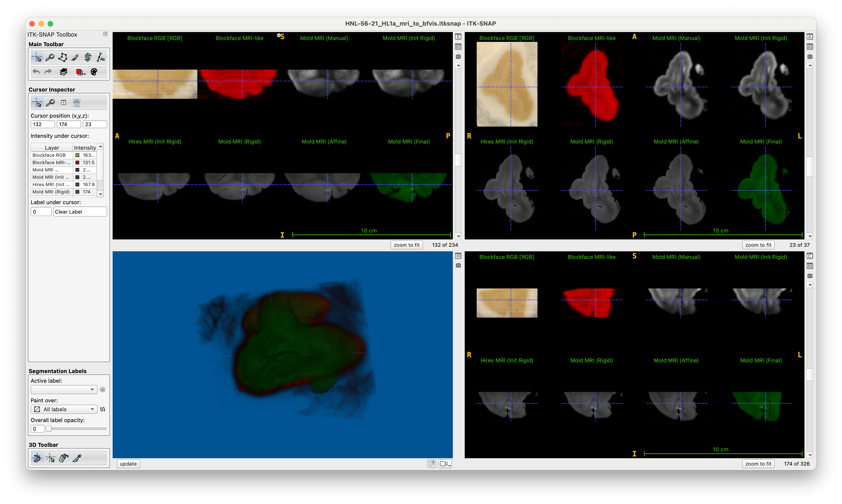Image resolution: width=842 pixels, height=504 pixels.
Task: Open the segmentation mode red label dropdown
Action: [x=81, y=72]
